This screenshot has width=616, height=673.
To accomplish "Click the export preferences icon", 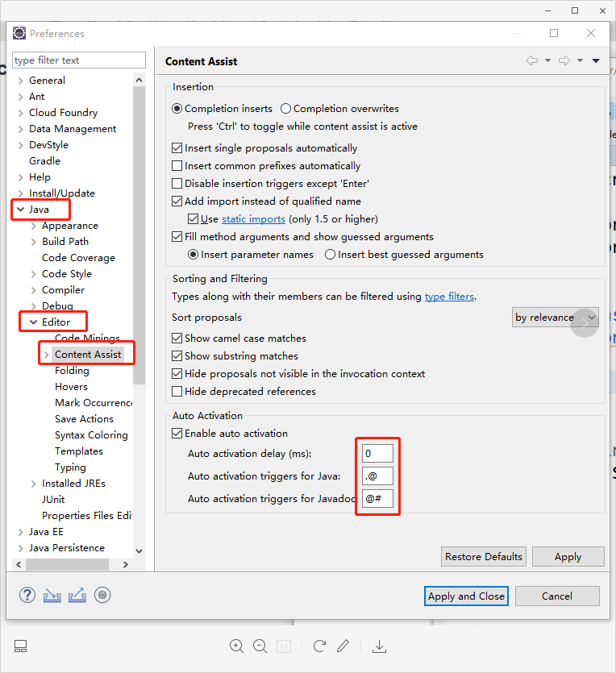I will coord(77,596).
